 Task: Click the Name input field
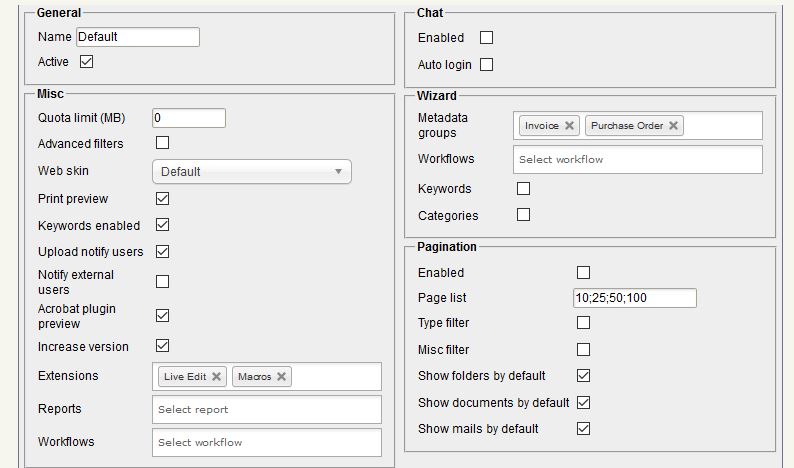138,37
